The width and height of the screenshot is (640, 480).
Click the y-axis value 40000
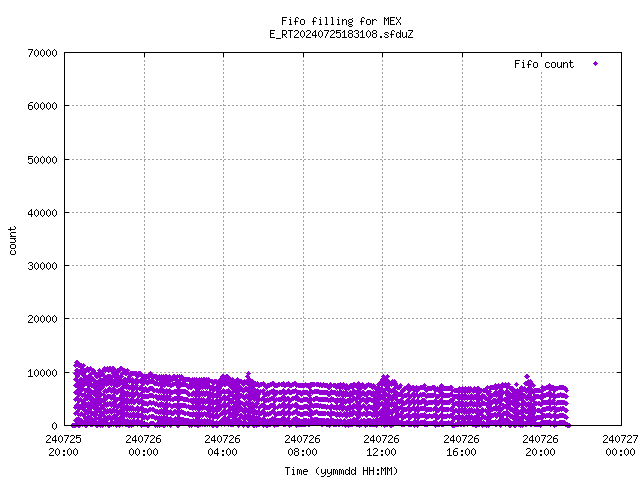pos(42,213)
